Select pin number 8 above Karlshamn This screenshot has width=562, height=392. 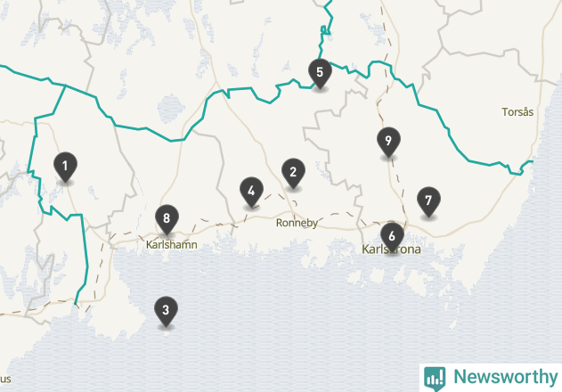tap(167, 219)
